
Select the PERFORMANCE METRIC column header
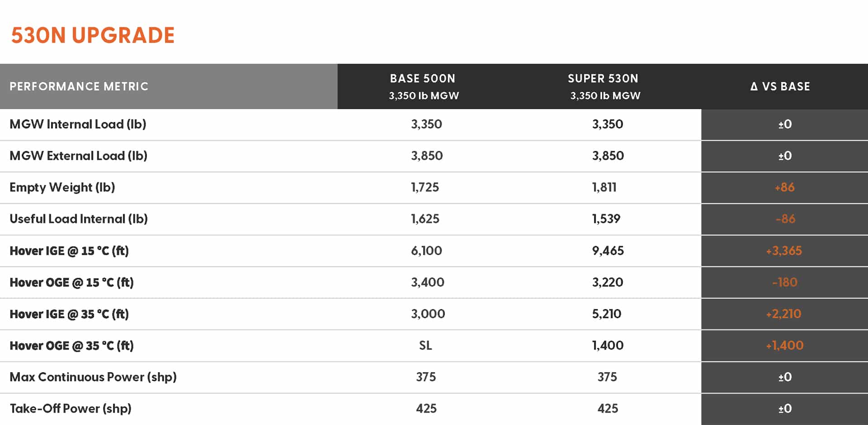[79, 86]
